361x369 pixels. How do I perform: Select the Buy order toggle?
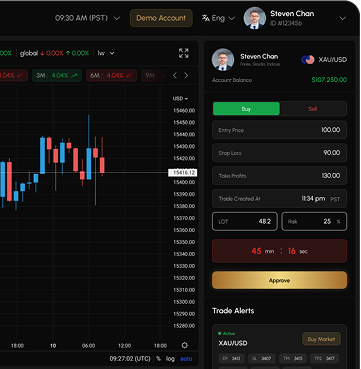[246, 109]
